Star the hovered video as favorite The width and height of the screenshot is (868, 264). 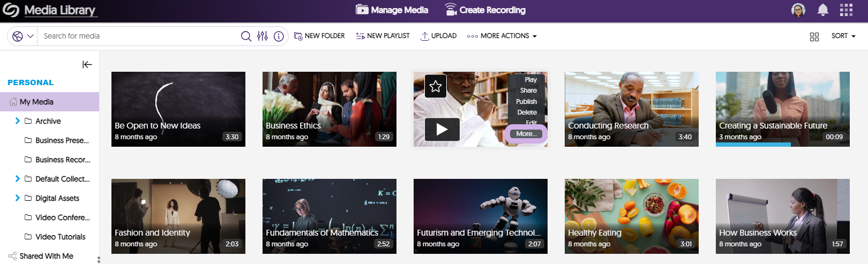click(436, 86)
